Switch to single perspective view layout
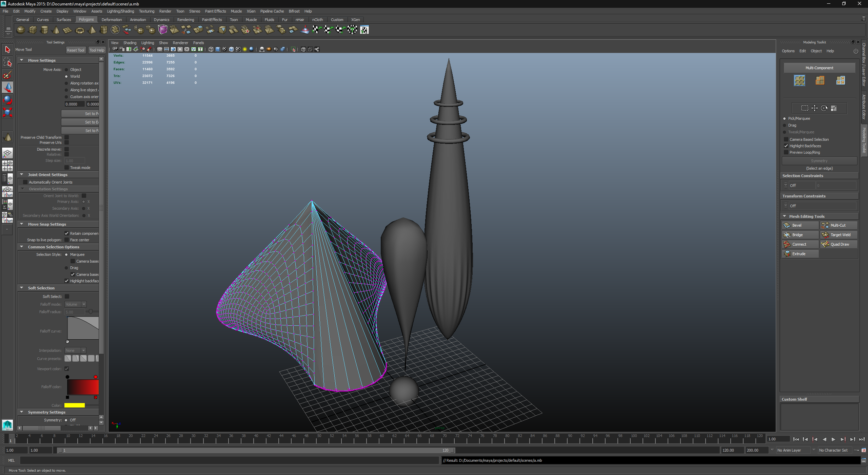The width and height of the screenshot is (868, 475). coord(7,153)
